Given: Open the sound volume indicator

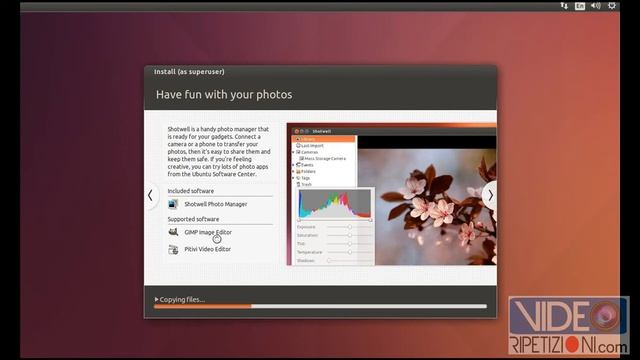Looking at the screenshot, I should [x=596, y=6].
